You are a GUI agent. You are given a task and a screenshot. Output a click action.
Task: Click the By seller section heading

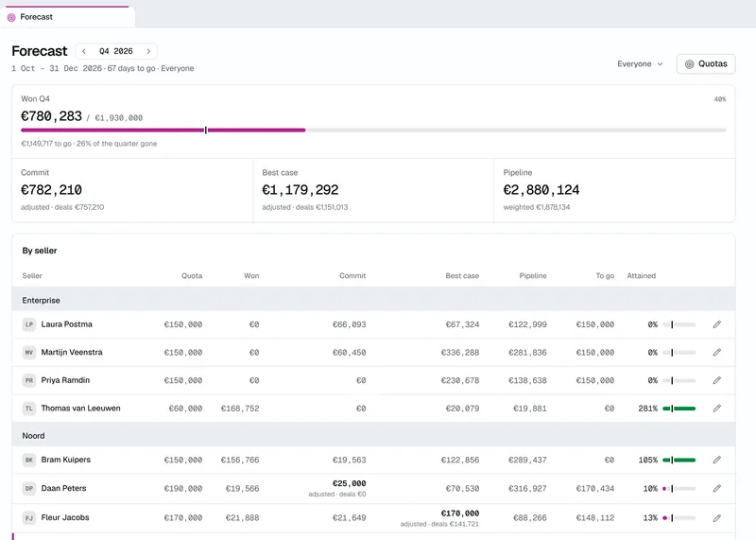pyautogui.click(x=40, y=251)
